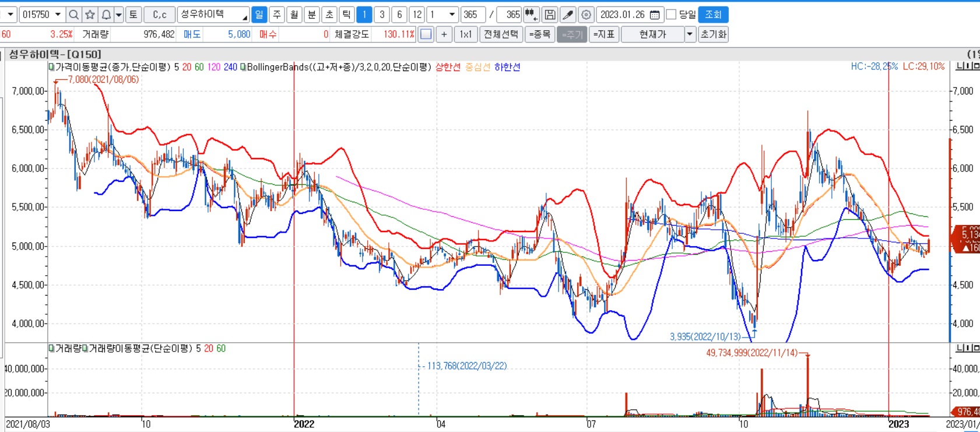Click the 3,935(2022/10/13) low price label
Screen dimensions: 980x432
coord(705,337)
